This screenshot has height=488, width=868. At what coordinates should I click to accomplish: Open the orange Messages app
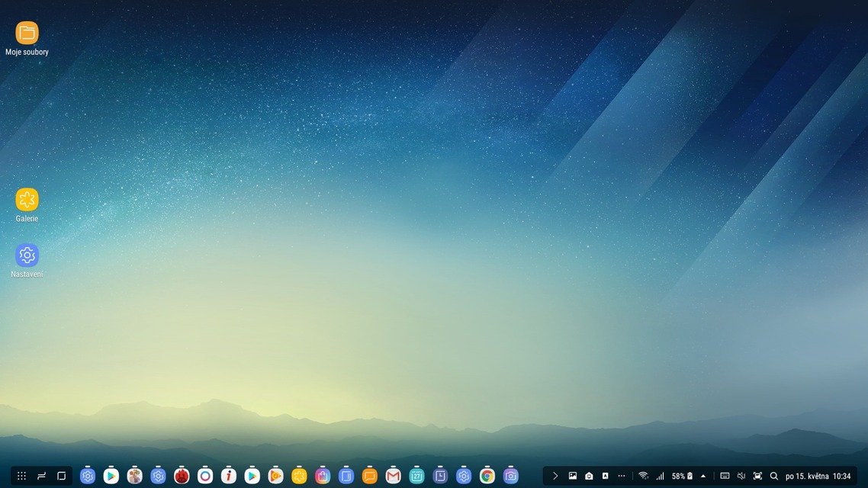(x=370, y=477)
